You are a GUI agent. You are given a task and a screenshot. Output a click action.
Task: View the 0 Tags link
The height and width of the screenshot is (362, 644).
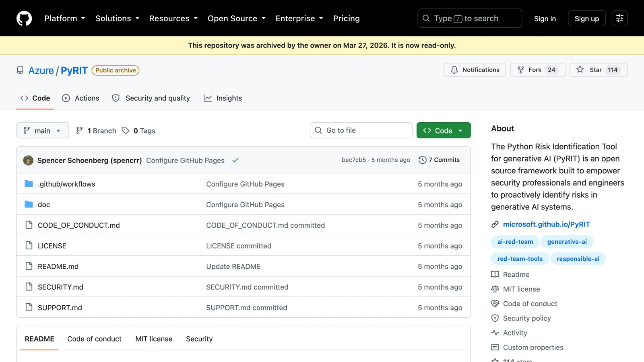(138, 131)
